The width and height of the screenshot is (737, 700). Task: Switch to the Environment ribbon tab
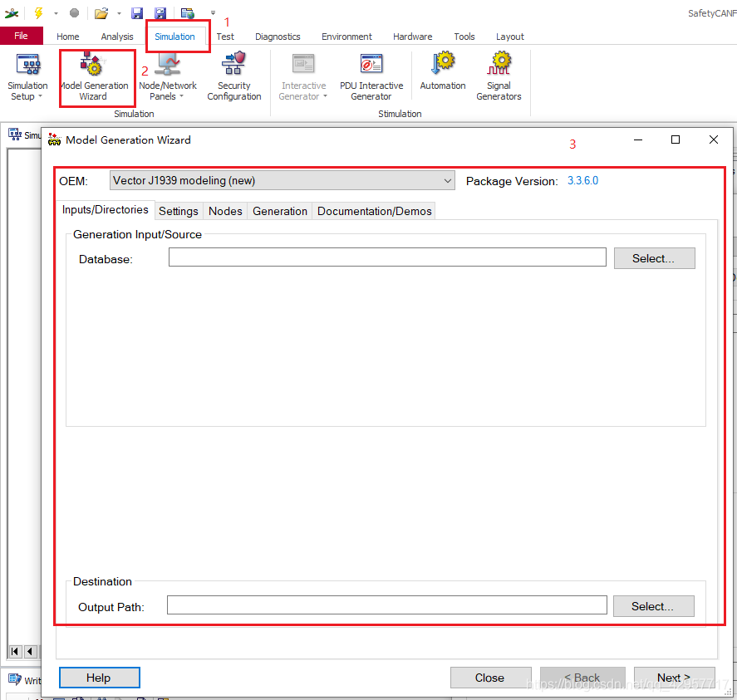click(346, 37)
